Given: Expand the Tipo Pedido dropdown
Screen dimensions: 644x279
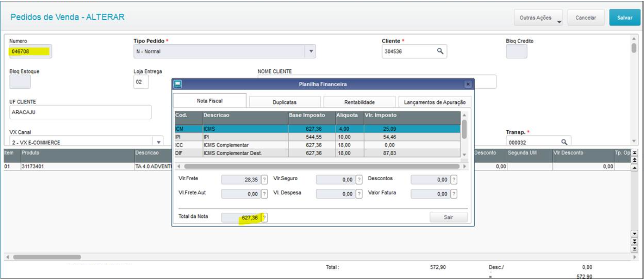Looking at the screenshot, I should 311,52.
